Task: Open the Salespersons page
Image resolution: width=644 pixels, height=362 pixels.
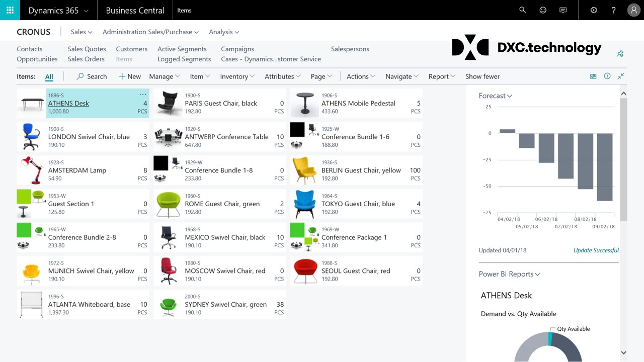Action: [x=350, y=49]
